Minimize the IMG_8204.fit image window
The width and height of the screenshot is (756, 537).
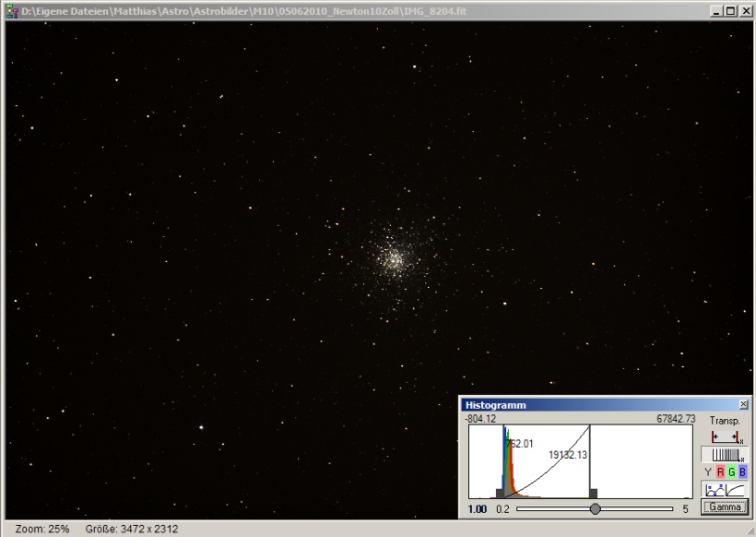pos(717,9)
